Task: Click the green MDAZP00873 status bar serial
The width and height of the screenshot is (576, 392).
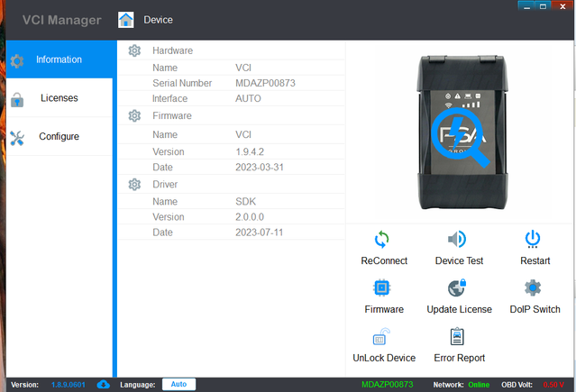Action: (x=388, y=385)
